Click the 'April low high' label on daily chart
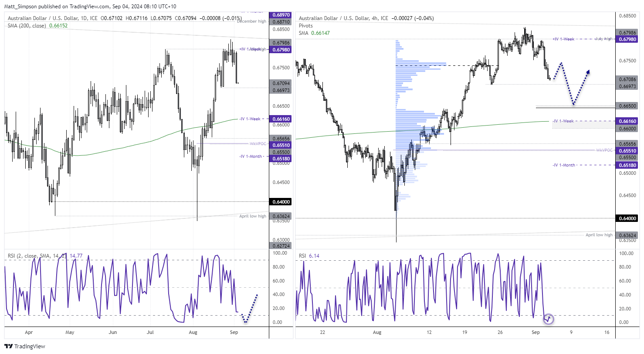The image size is (644, 354). pos(253,216)
